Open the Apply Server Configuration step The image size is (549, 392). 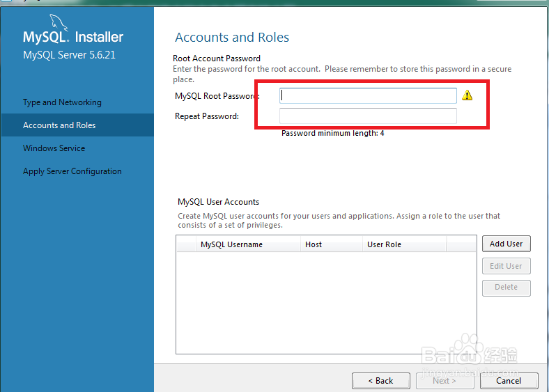pos(72,171)
